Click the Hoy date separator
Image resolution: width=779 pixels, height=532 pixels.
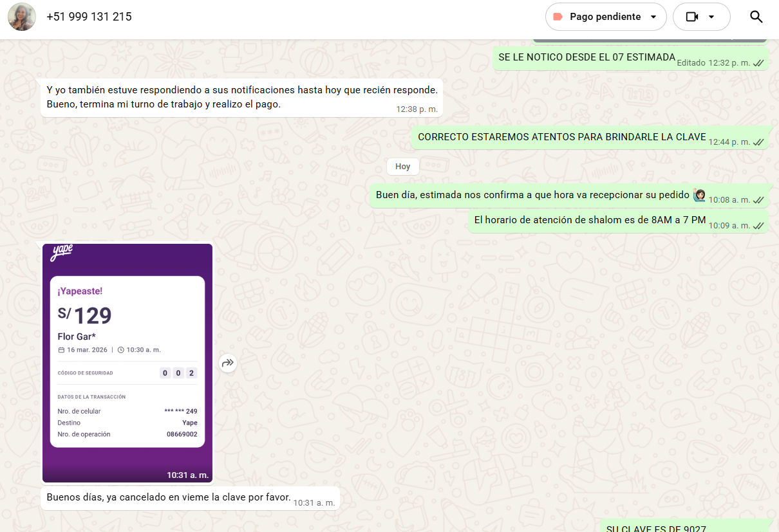pyautogui.click(x=403, y=167)
